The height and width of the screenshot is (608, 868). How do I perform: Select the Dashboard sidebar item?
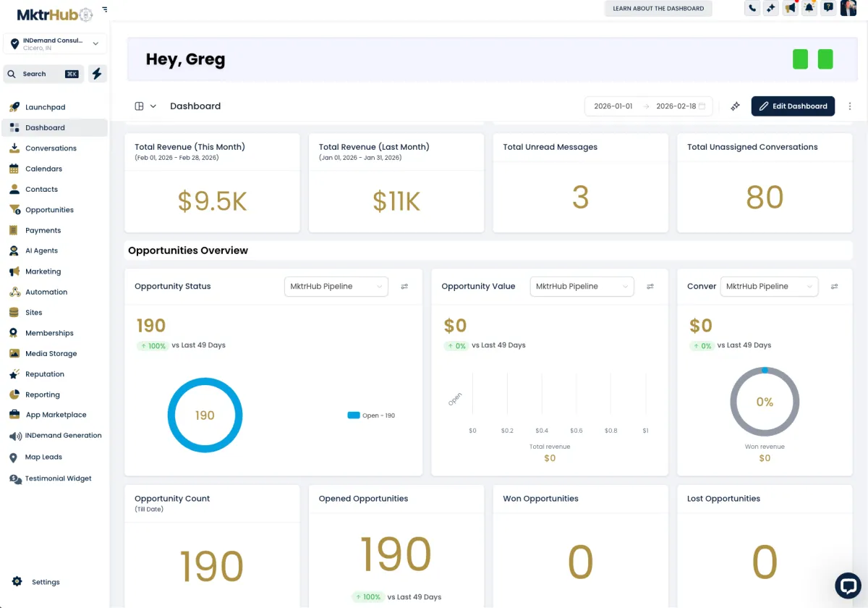[55, 127]
